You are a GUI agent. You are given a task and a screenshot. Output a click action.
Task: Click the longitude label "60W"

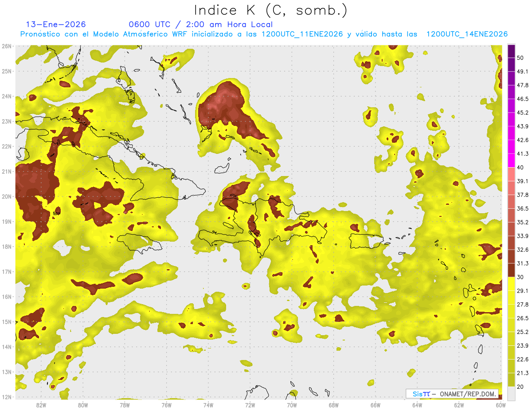tap(501, 405)
